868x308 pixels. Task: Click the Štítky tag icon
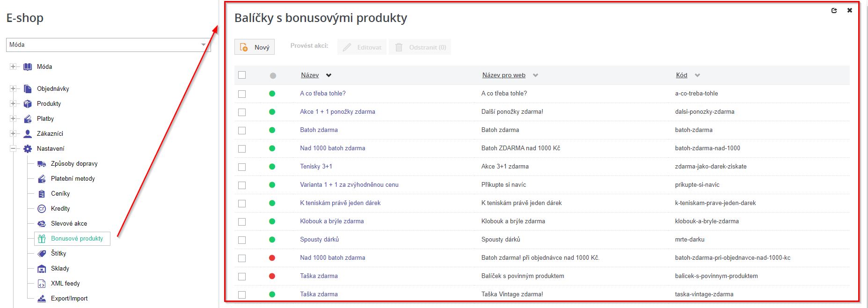pos(42,253)
